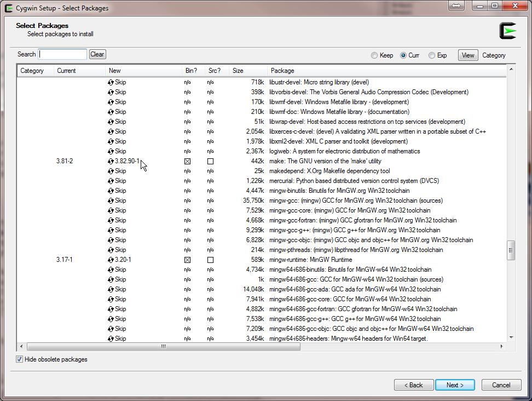
Task: Click the cycle icon for mingw-gcc-objc
Action: click(x=111, y=240)
